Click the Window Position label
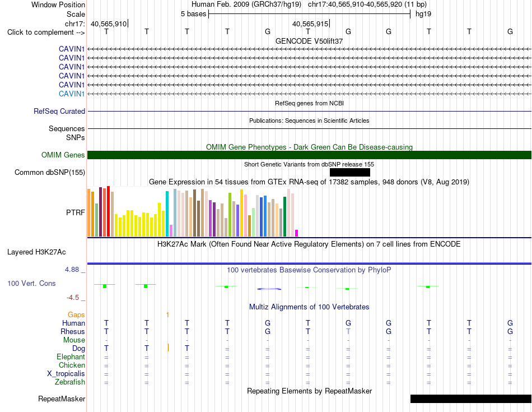 pyautogui.click(x=58, y=4)
